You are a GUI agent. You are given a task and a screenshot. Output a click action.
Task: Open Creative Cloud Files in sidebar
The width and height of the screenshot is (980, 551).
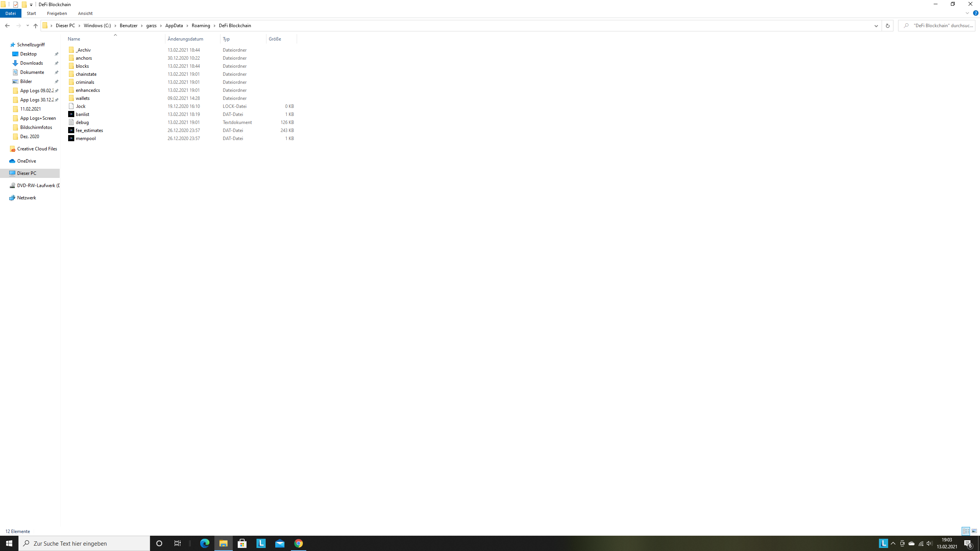(37, 149)
